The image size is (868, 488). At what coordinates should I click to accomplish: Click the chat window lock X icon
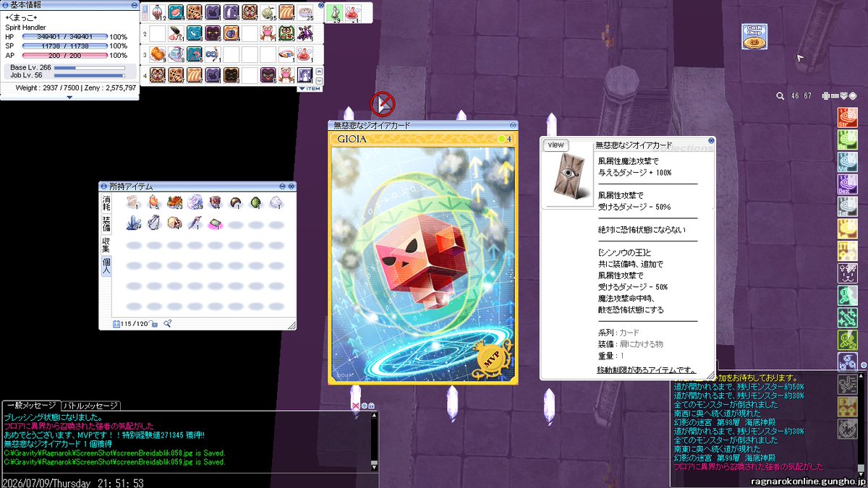click(355, 406)
